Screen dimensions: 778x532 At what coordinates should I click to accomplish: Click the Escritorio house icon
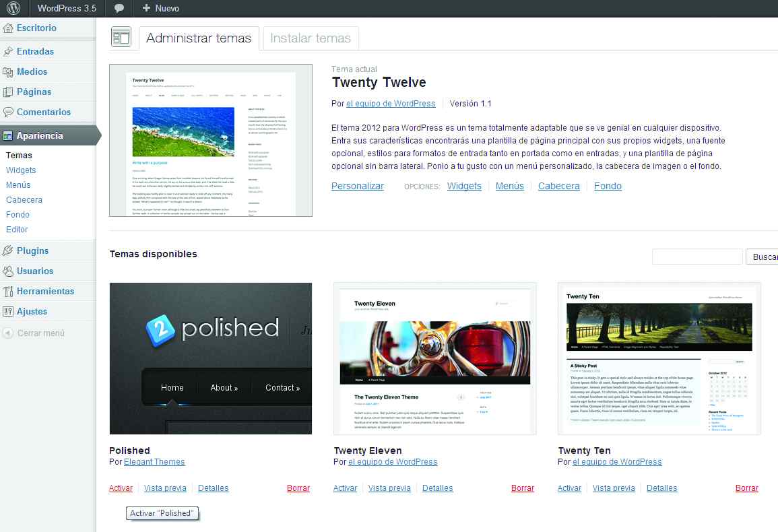[8, 28]
